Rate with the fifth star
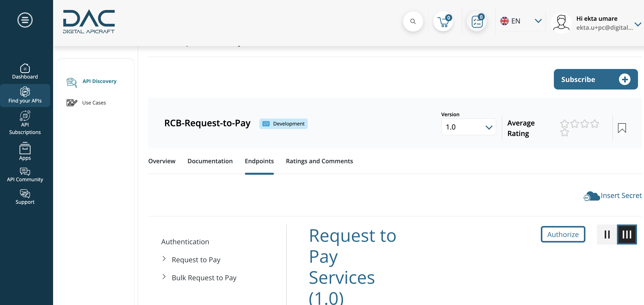Screen dimensions: 644x305 point(565,132)
